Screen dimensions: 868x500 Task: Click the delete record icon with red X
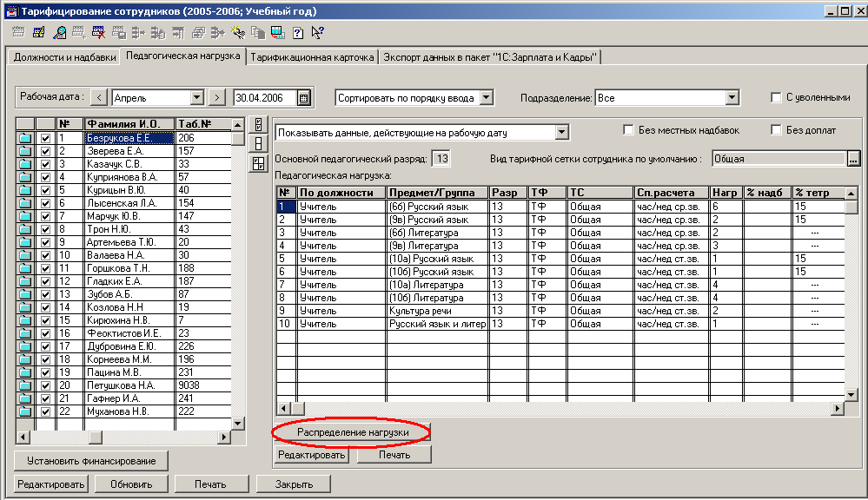pos(99,34)
